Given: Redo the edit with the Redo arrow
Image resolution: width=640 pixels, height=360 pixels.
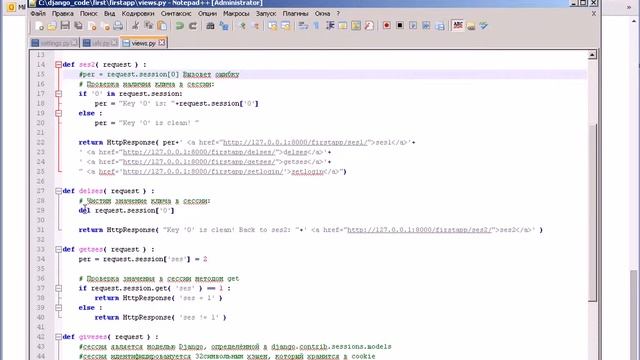Looking at the screenshot, I should [x=193, y=26].
